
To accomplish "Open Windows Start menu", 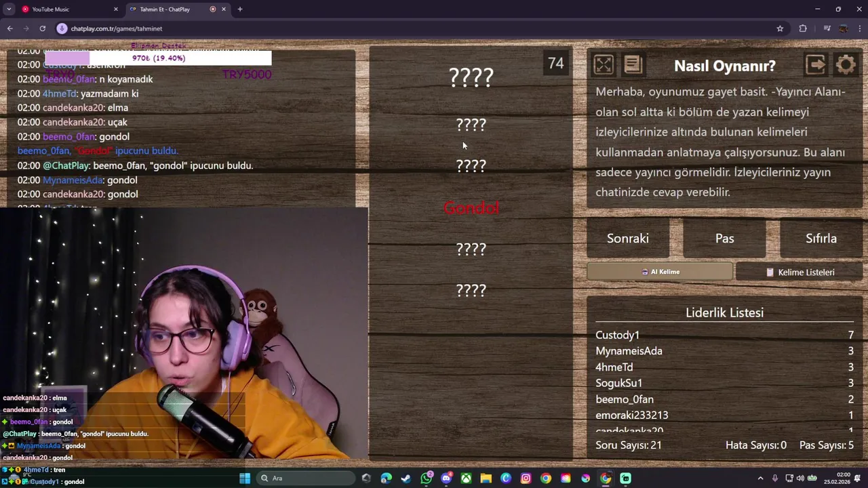I will [245, 479].
